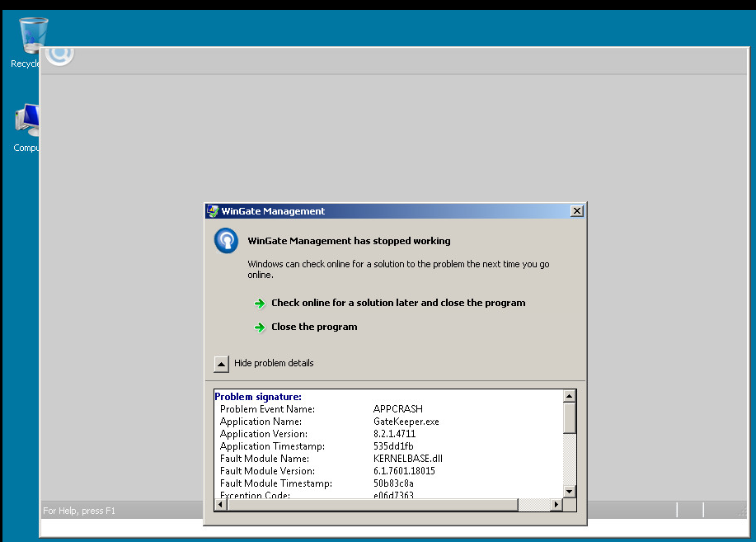Select fault module timestamp 50b83c8a
The height and width of the screenshot is (542, 756).
point(393,483)
